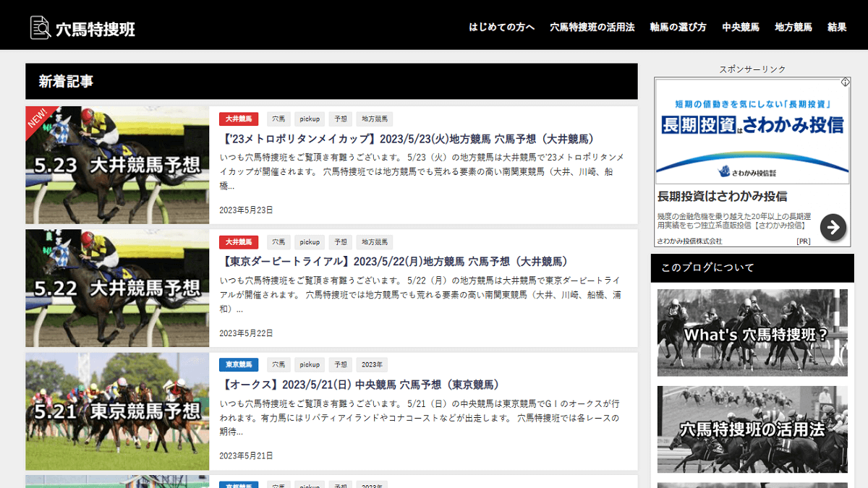Click the 2023年5月21日 article date
The width and height of the screenshot is (868, 488).
(246, 456)
